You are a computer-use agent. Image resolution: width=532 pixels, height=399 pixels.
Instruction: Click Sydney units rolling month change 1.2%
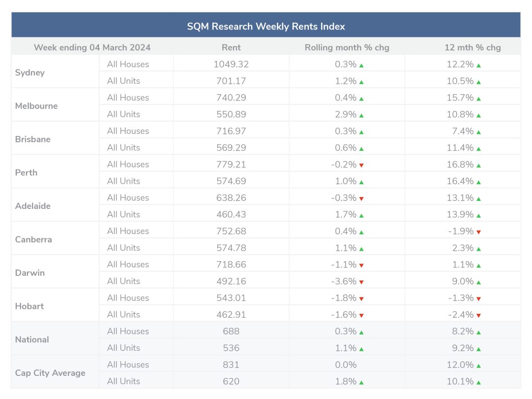click(346, 81)
